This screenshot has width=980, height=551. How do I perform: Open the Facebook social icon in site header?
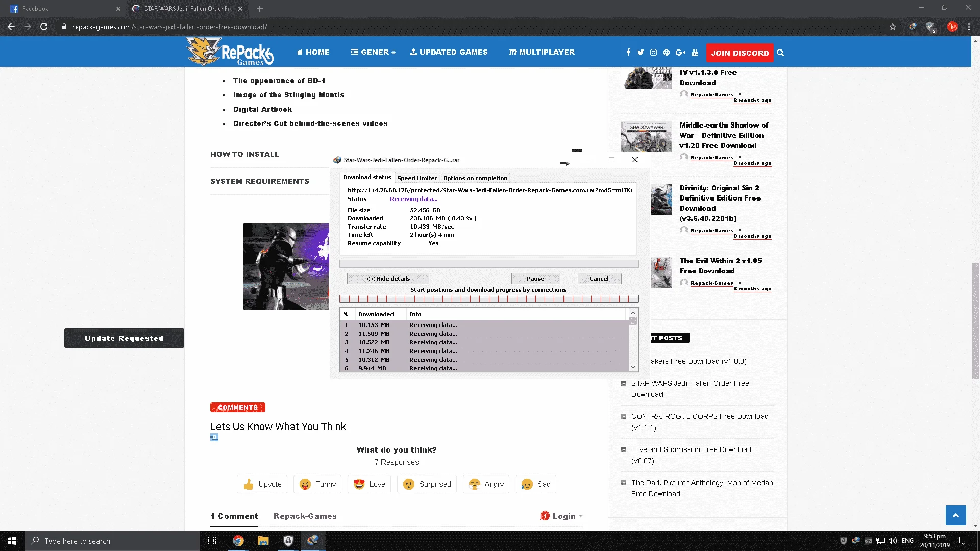point(628,52)
